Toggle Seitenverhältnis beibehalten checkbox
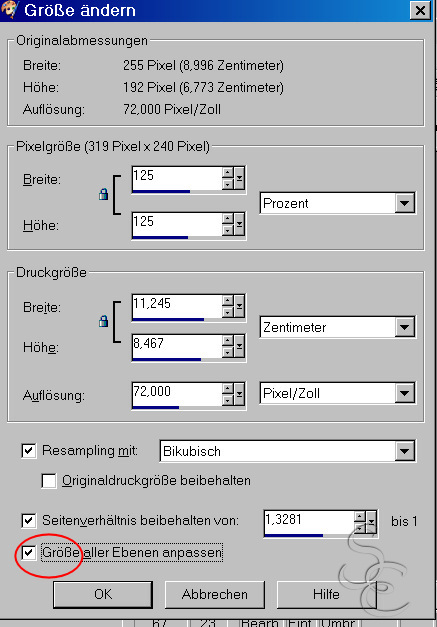The image size is (437, 627). 29,521
